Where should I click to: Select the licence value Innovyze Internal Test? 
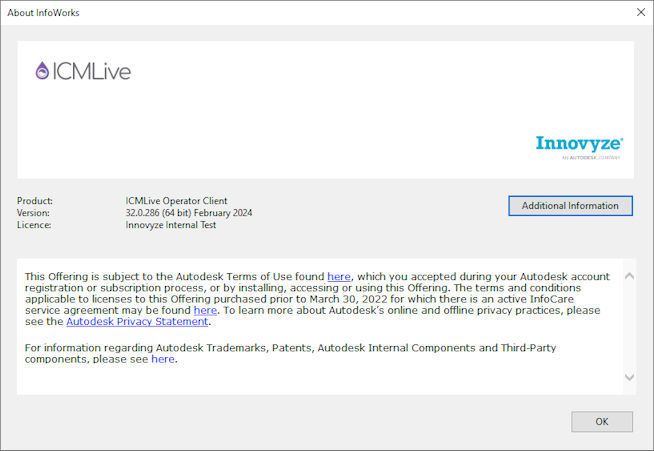[x=171, y=225]
